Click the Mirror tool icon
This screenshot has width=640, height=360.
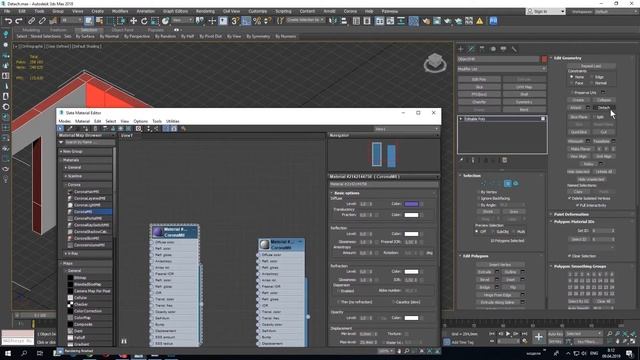[x=333, y=21]
